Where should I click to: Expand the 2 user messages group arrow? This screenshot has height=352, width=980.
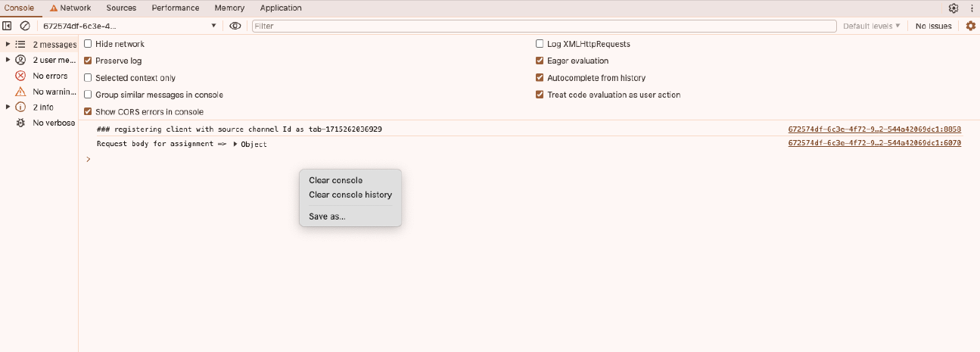(8, 60)
